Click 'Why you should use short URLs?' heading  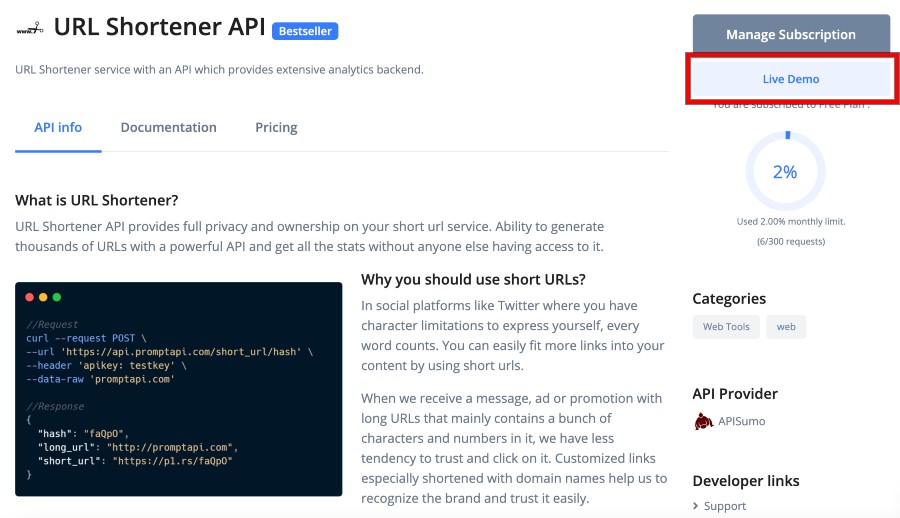pos(473,280)
